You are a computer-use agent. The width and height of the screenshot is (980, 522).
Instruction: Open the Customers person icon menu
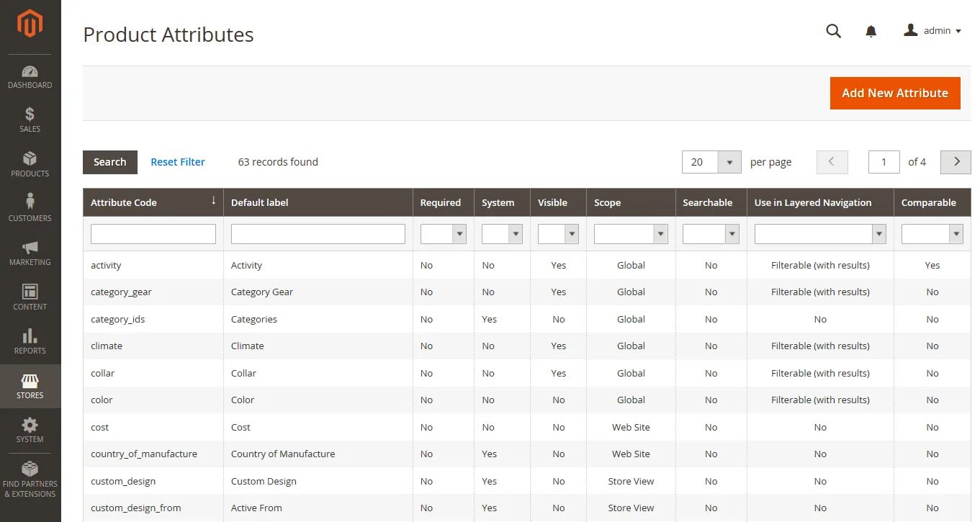point(30,202)
